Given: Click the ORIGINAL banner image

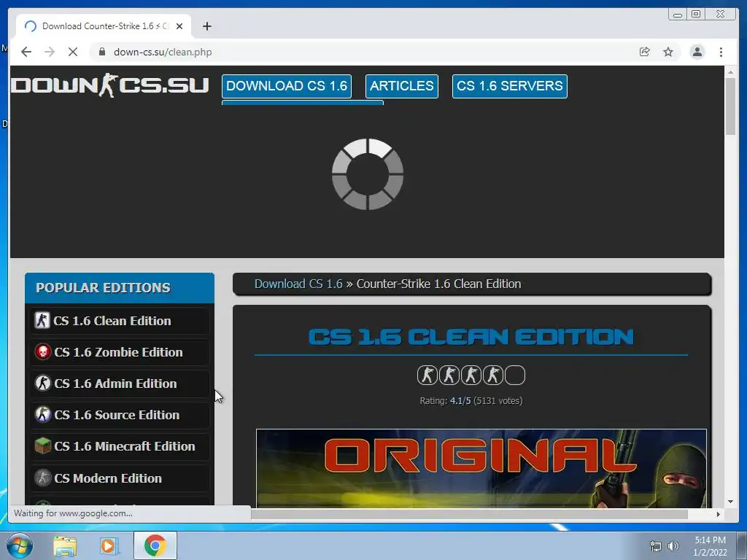Looking at the screenshot, I should coord(481,469).
